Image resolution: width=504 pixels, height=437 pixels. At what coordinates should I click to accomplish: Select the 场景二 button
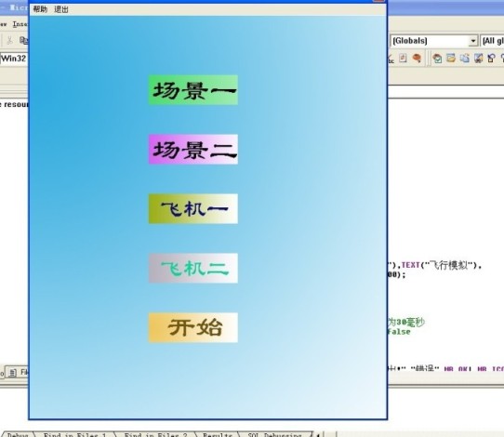coord(193,150)
